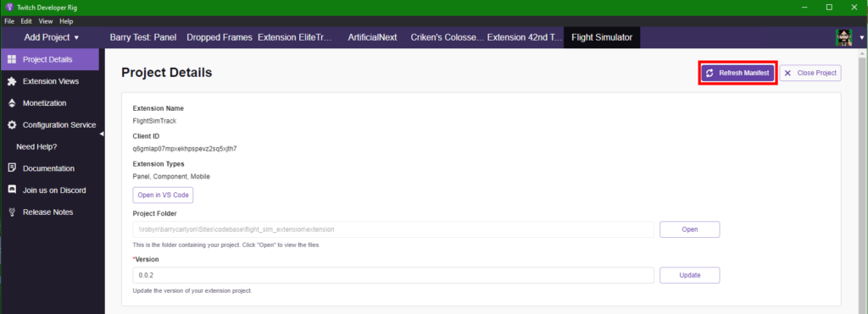Image resolution: width=868 pixels, height=314 pixels.
Task: Open the View menu
Action: (x=46, y=21)
